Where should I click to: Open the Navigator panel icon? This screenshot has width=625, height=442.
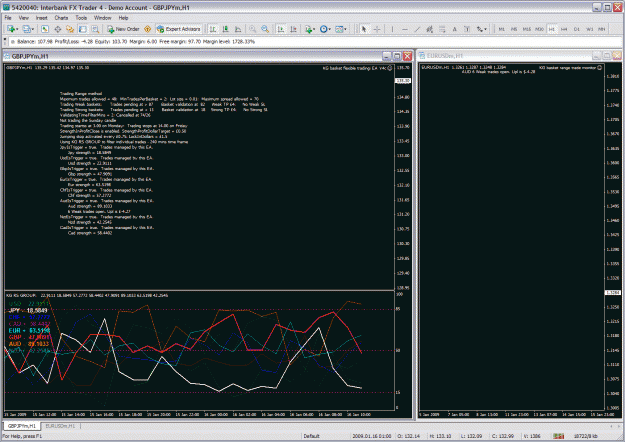70,29
